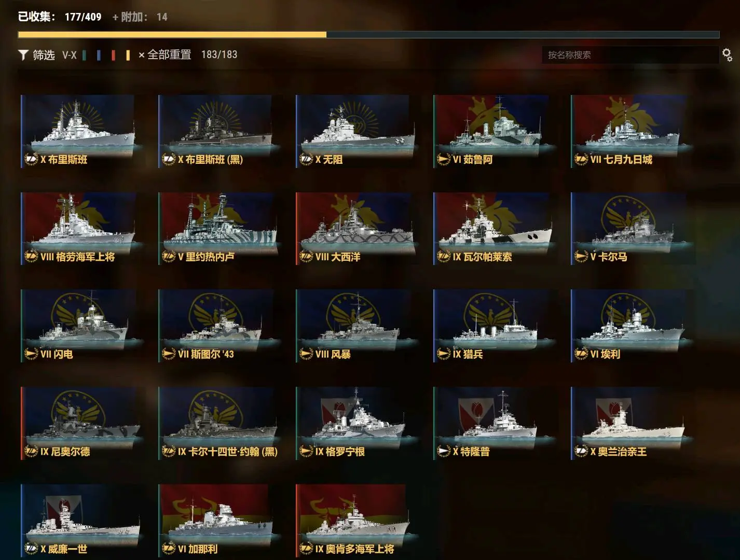The width and height of the screenshot is (740, 560).
Task: Click the yellow collection progress bar
Action: coord(172,35)
